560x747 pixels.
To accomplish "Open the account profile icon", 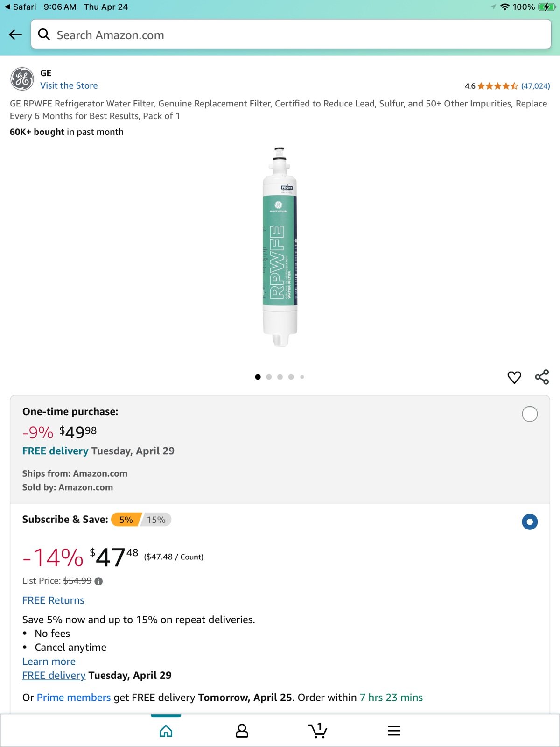I will tap(242, 731).
